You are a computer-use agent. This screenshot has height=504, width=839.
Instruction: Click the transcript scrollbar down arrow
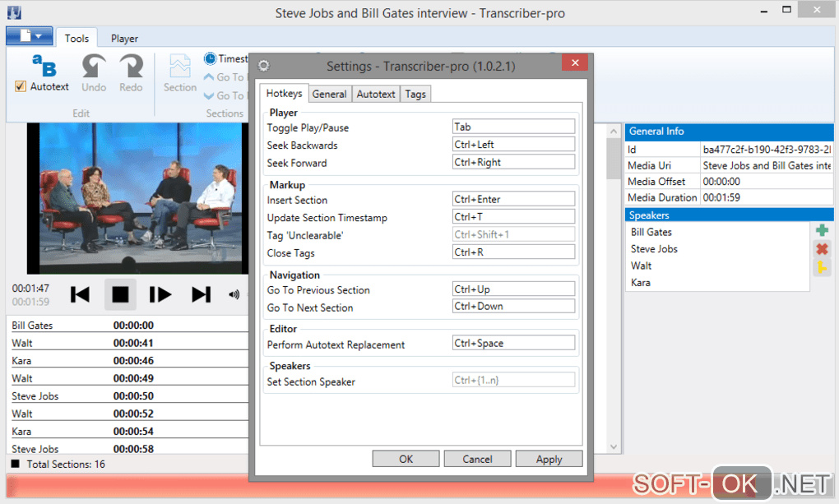point(613,446)
